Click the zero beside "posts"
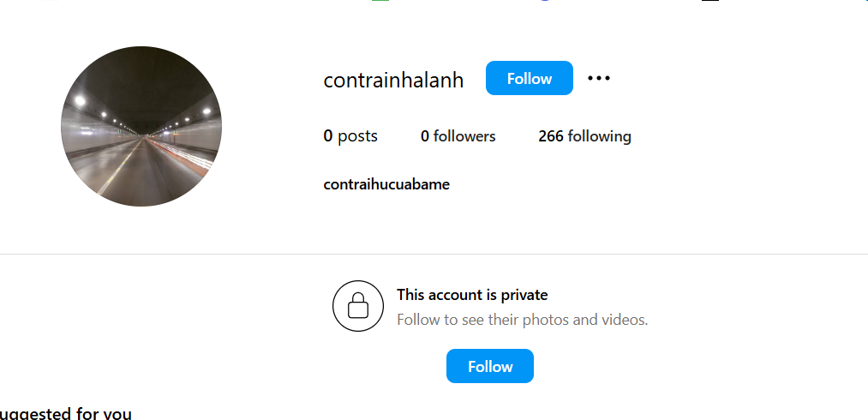Viewport: 868px width, 420px height. [x=328, y=136]
